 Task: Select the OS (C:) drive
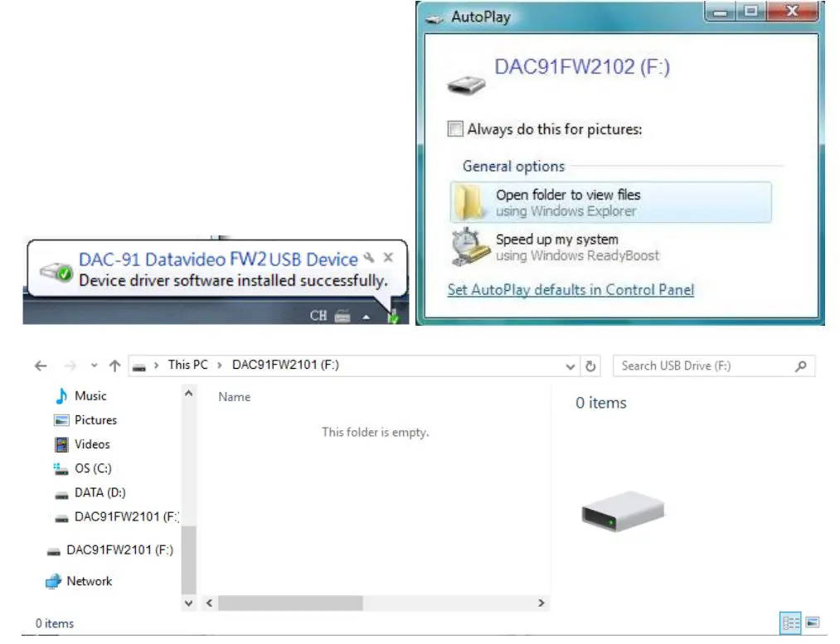(x=94, y=468)
